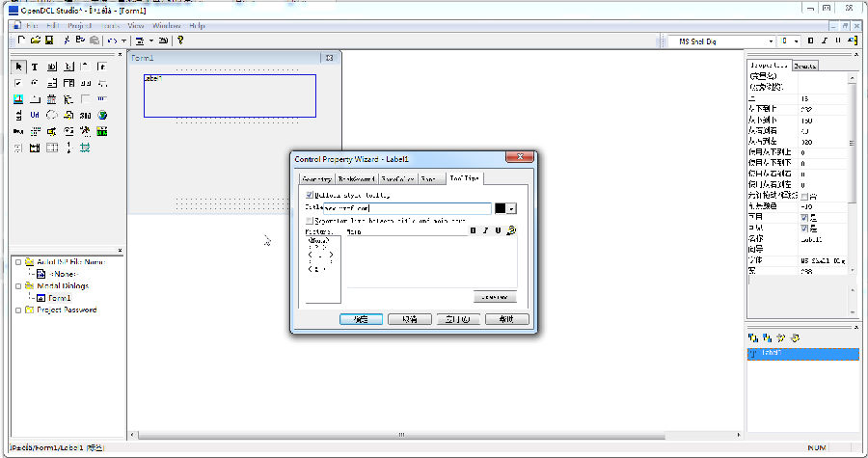Toggle Bold in main font toolbar
The height and width of the screenshot is (458, 868).
(810, 40)
